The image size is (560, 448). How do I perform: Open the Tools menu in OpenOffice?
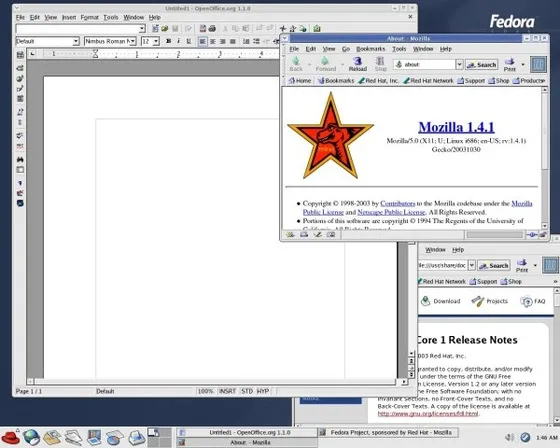click(x=111, y=17)
